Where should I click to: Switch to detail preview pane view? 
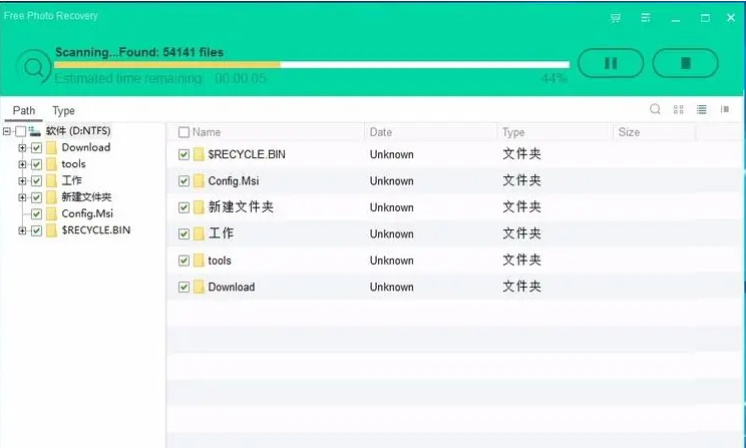pos(725,110)
